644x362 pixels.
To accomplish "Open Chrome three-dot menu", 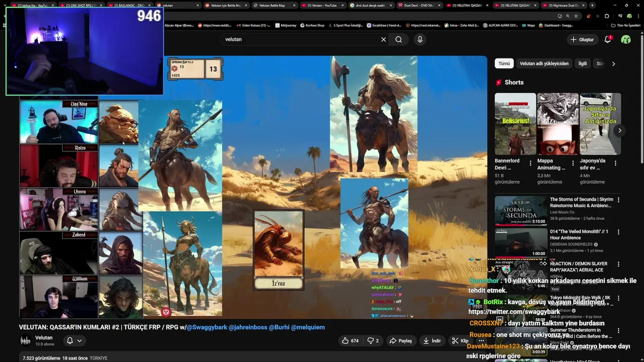I will pyautogui.click(x=638, y=16).
